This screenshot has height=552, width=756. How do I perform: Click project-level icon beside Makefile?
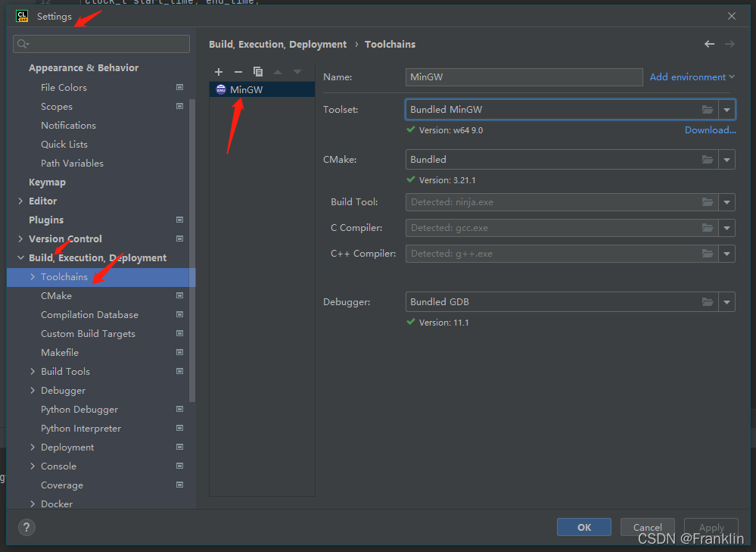click(x=179, y=352)
